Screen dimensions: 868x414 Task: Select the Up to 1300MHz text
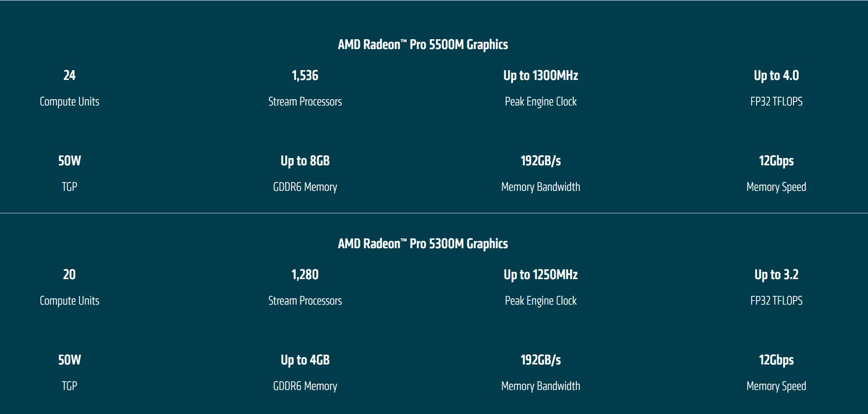[541, 76]
